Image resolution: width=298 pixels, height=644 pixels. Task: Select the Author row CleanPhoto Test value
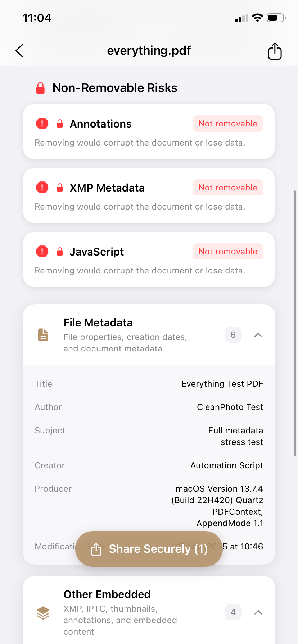pyautogui.click(x=230, y=407)
